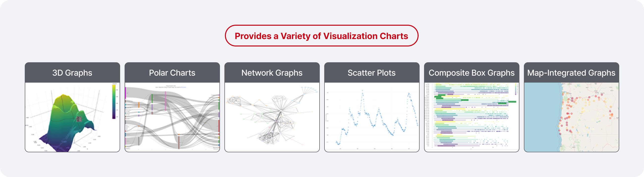Click the blue ocean area of the map
This screenshot has width=644, height=177.
pyautogui.click(x=541, y=117)
